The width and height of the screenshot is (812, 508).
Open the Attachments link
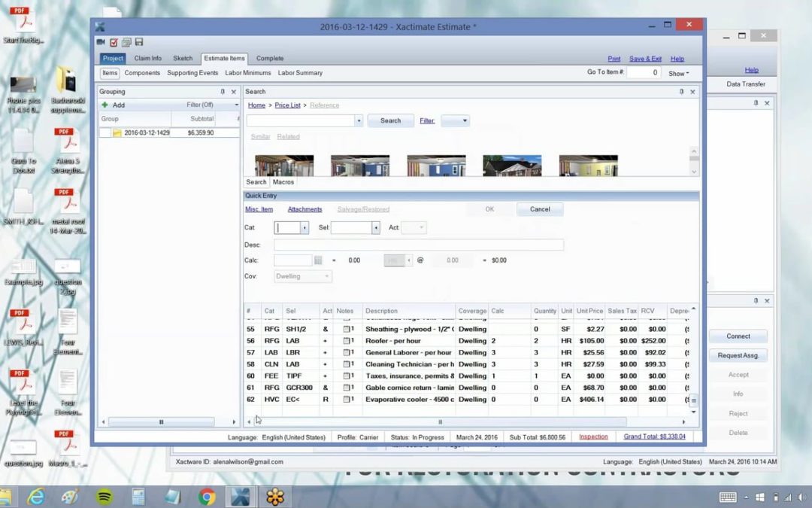click(304, 209)
